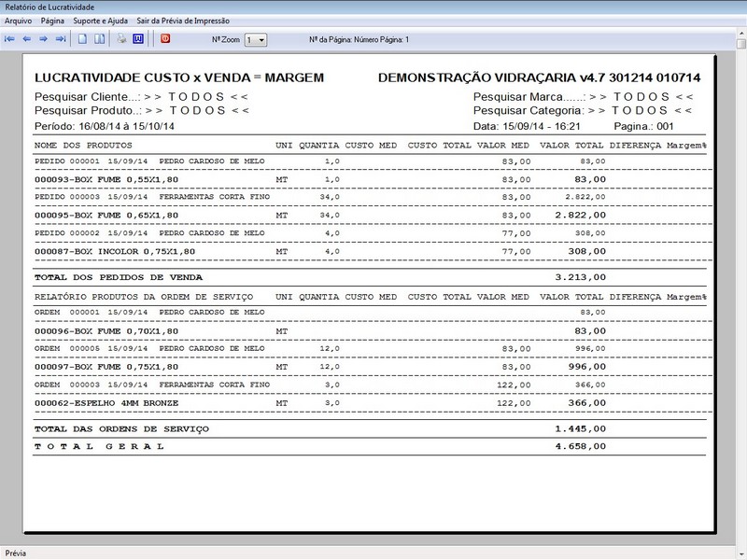Click product row 000095-BOX FUME 0,65X1,80
The image size is (747, 560).
tap(106, 215)
